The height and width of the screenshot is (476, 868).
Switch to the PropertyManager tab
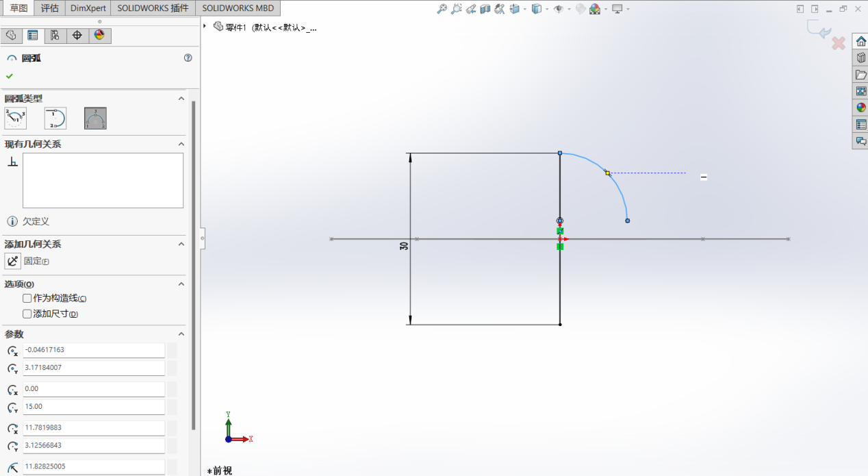click(32, 36)
